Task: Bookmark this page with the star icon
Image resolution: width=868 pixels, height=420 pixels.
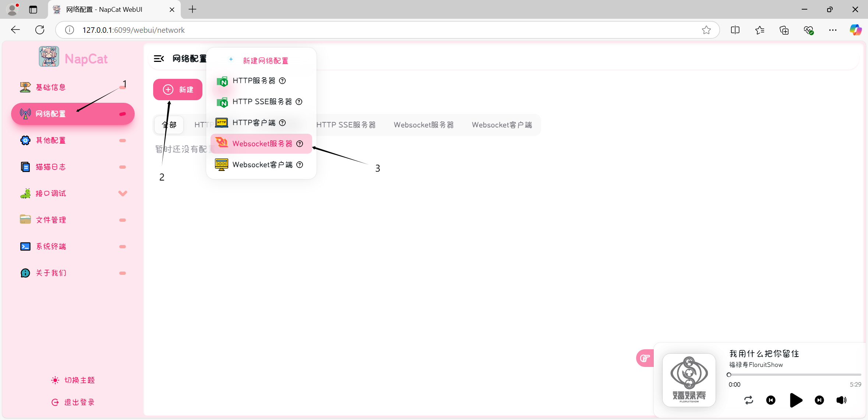Action: coord(706,30)
